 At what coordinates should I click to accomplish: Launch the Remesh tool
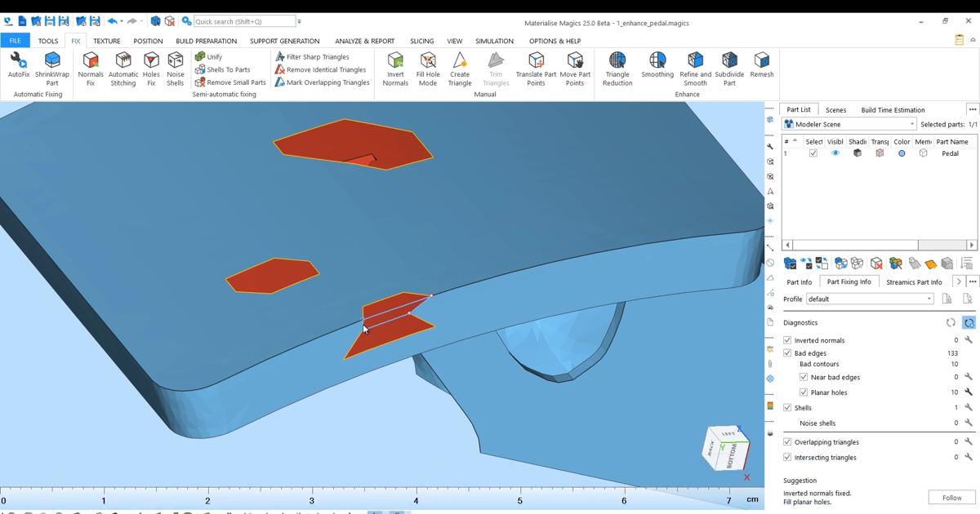click(761, 67)
